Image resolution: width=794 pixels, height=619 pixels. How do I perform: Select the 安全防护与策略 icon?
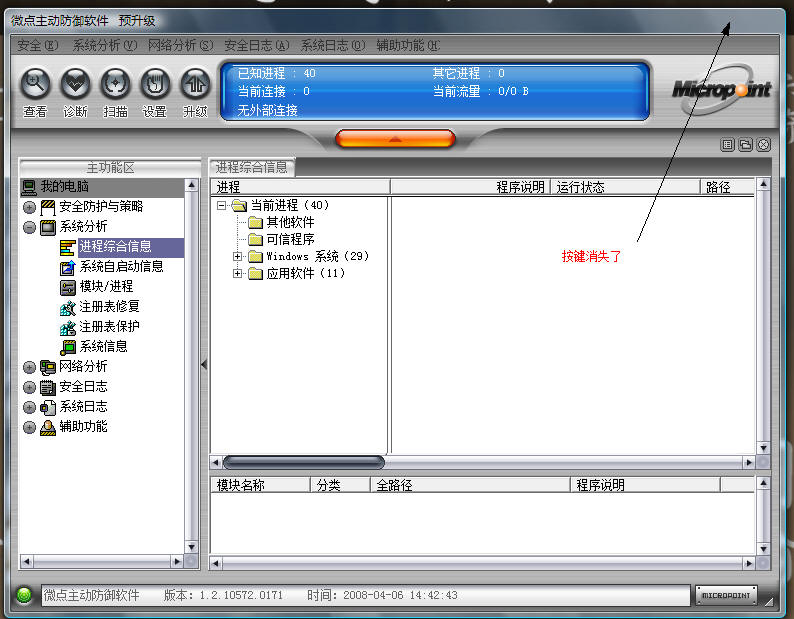tap(48, 207)
